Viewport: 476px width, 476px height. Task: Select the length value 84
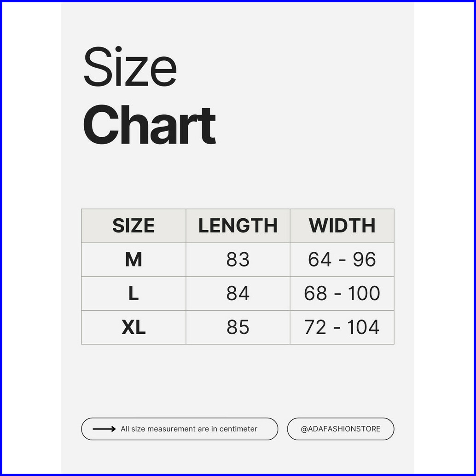tap(238, 294)
